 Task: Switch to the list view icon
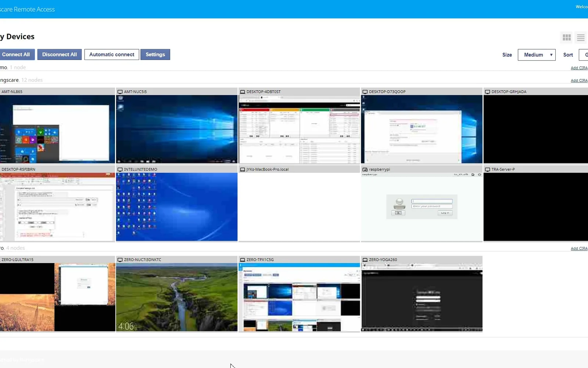click(x=581, y=37)
